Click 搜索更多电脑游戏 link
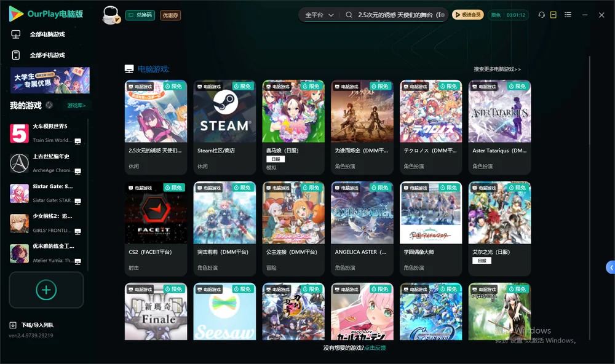615x364 pixels. (497, 69)
